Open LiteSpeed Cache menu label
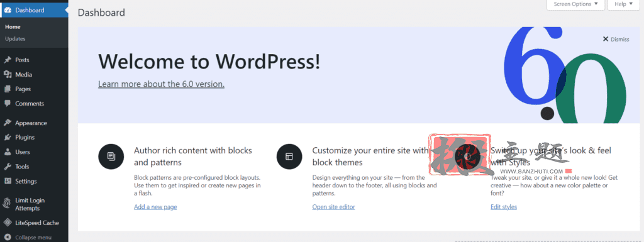 pos(37,223)
